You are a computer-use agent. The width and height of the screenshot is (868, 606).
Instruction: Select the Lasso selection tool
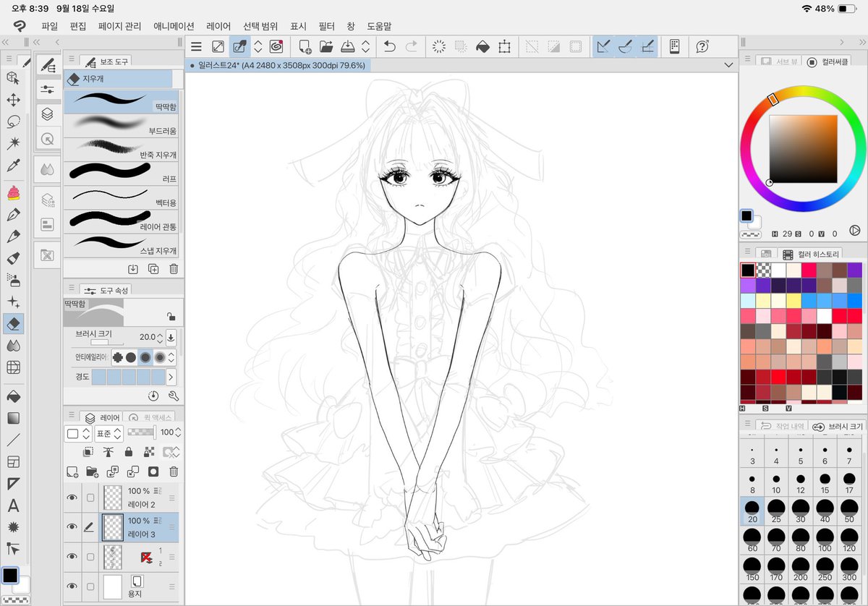[x=12, y=121]
